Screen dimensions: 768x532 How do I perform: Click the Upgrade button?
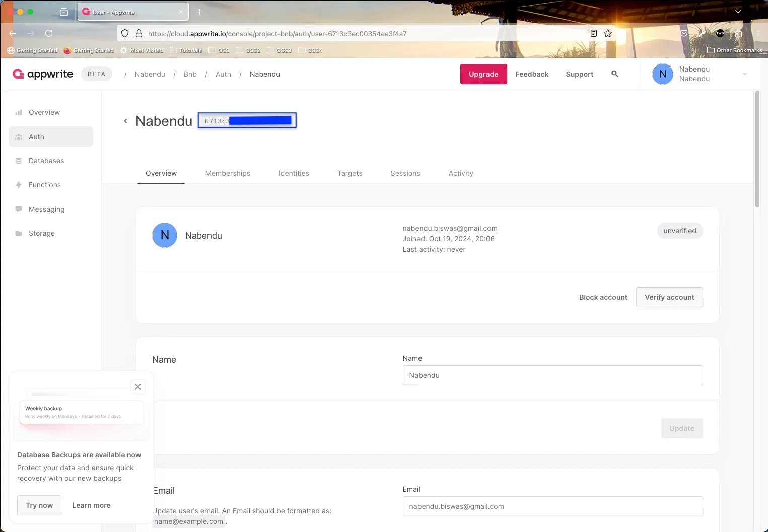click(x=483, y=74)
